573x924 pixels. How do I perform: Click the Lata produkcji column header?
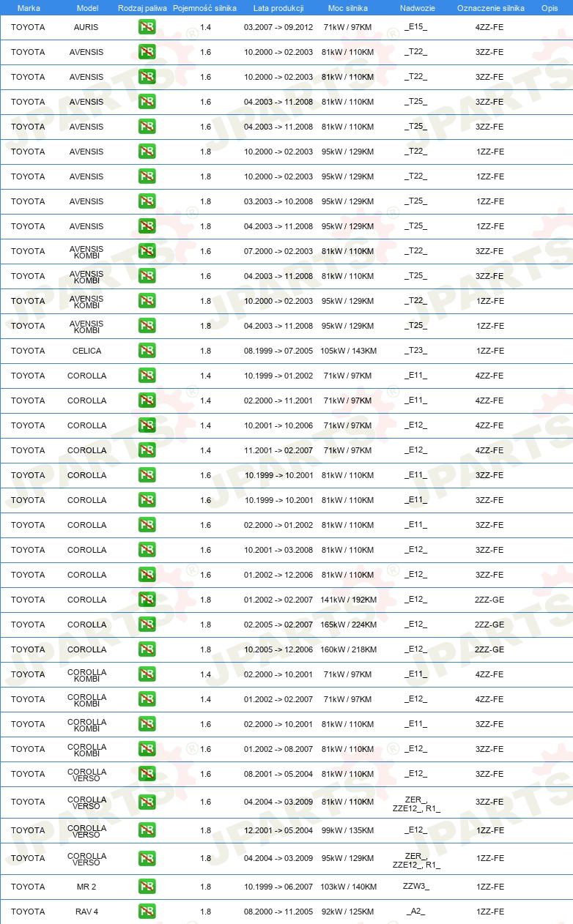click(x=278, y=8)
